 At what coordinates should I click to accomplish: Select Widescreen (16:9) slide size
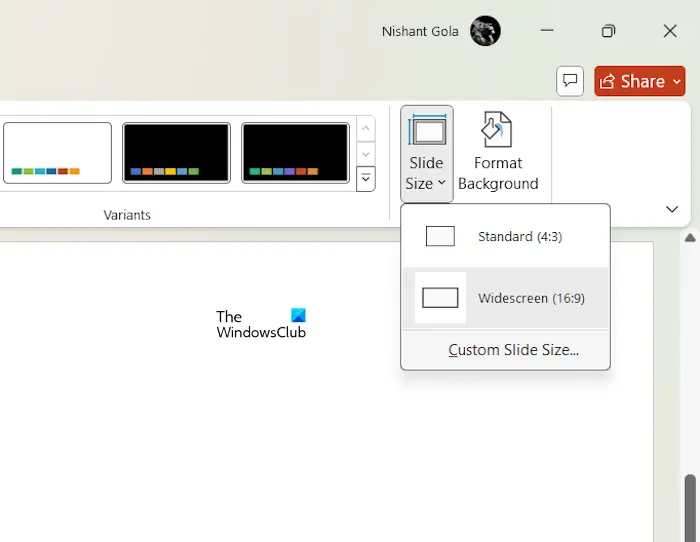click(505, 298)
